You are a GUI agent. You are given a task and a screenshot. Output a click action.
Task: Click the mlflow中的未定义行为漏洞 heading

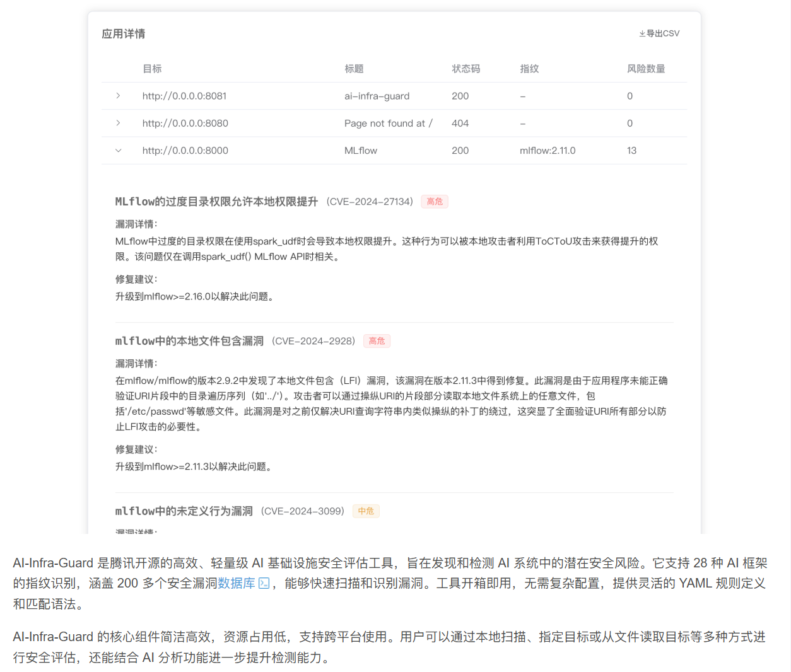pyautogui.click(x=184, y=511)
